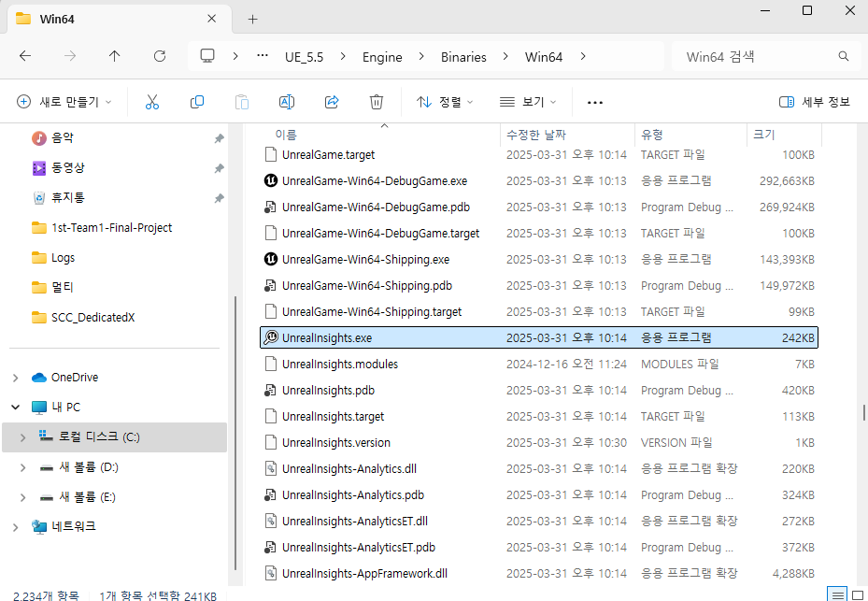Sort by the 유형 column header
The height and width of the screenshot is (601, 868).
point(651,135)
